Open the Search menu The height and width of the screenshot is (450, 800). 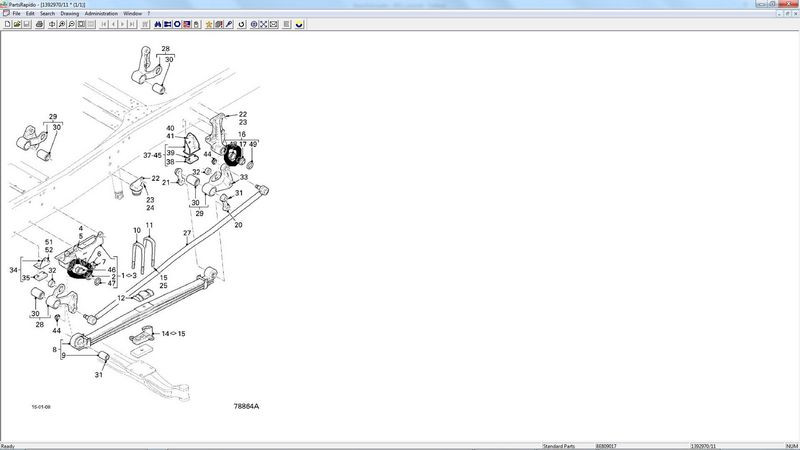(47, 14)
